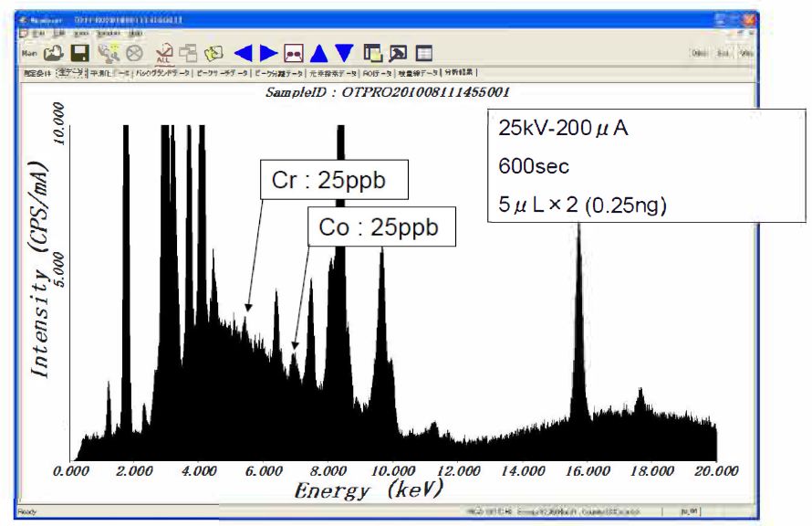Image resolution: width=812 pixels, height=526 pixels.
Task: Click the 6.000 keV tick label
Action: (264, 471)
